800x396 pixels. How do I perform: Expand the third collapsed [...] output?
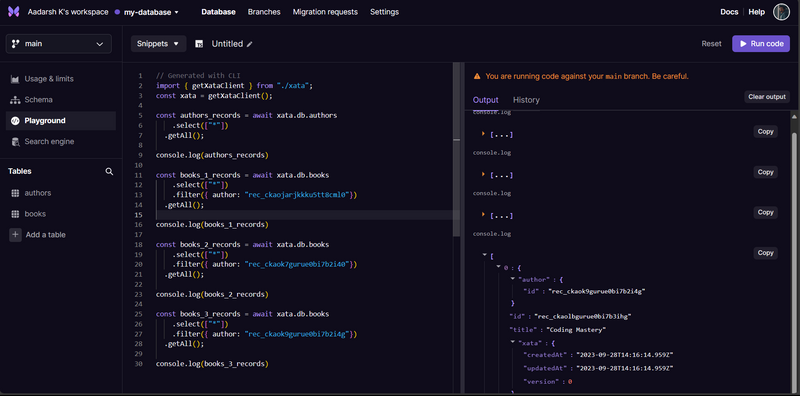tap(483, 215)
